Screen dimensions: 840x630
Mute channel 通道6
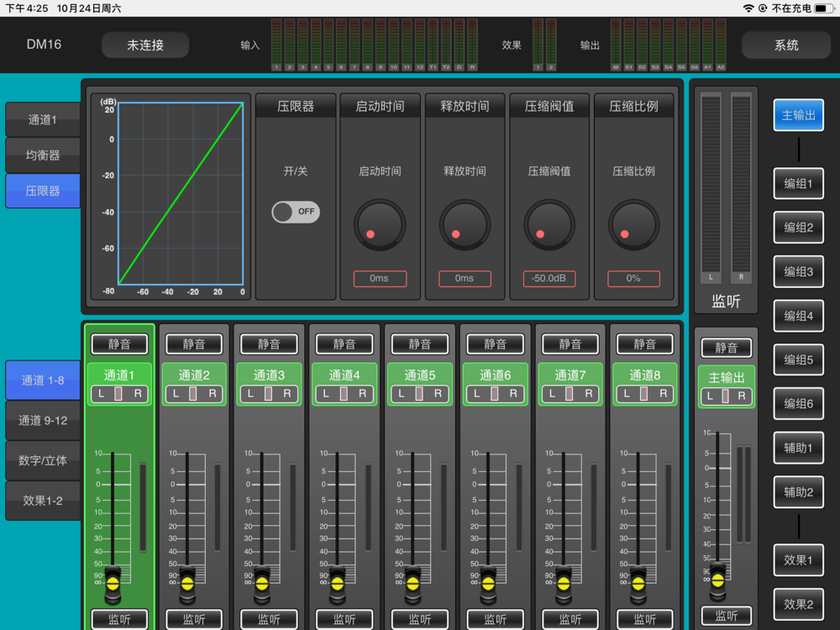(x=495, y=344)
